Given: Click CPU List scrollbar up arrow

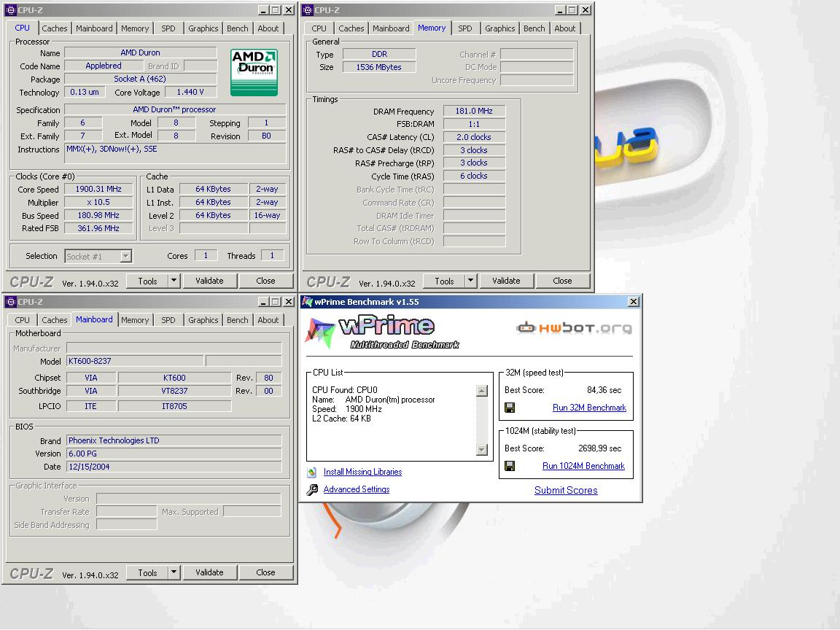Looking at the screenshot, I should coord(481,391).
